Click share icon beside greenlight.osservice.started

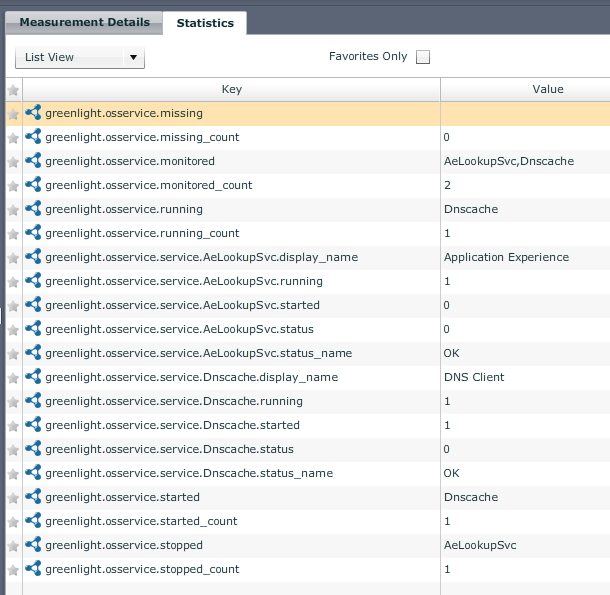coord(33,497)
